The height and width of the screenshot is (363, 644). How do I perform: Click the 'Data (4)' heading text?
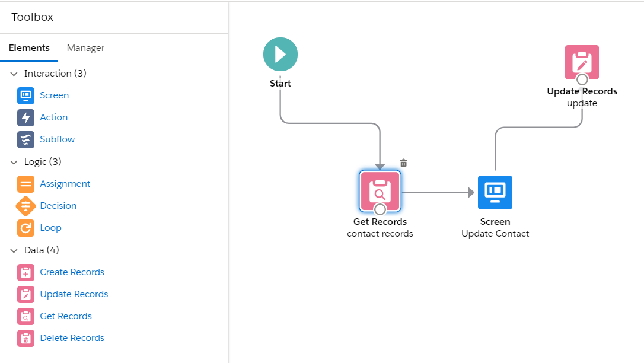(x=42, y=250)
